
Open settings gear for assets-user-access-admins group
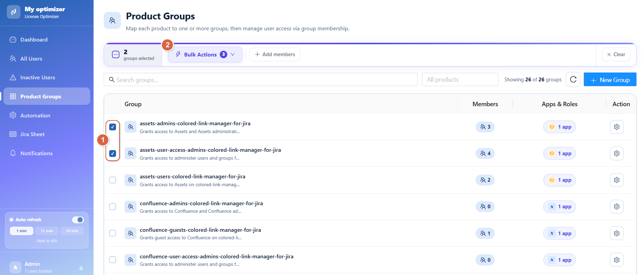point(617,153)
